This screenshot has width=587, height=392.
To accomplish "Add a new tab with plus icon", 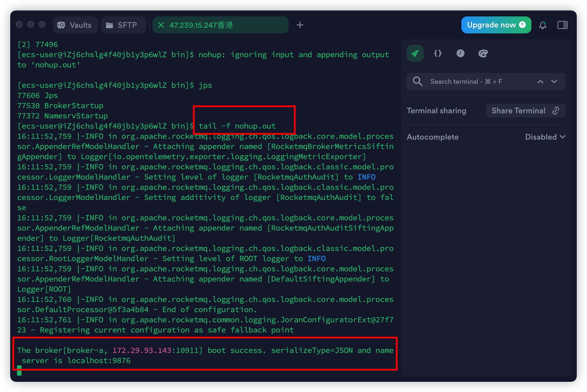I will point(300,25).
